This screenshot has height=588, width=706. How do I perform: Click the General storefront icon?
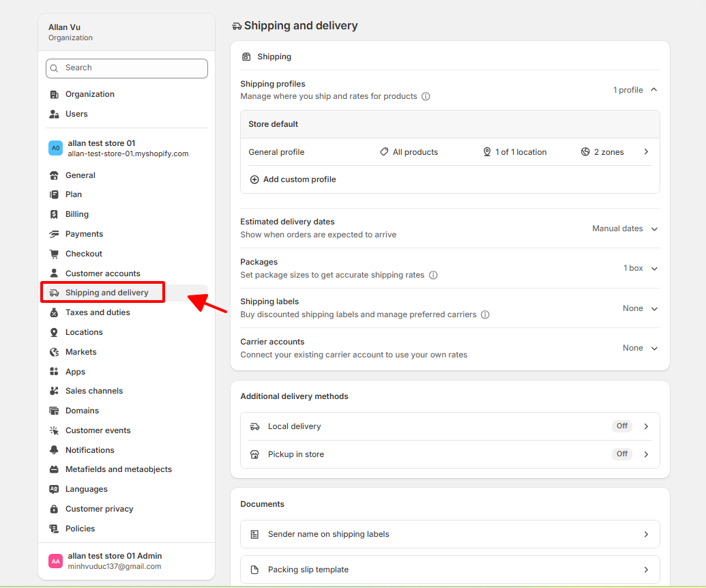pyautogui.click(x=54, y=175)
